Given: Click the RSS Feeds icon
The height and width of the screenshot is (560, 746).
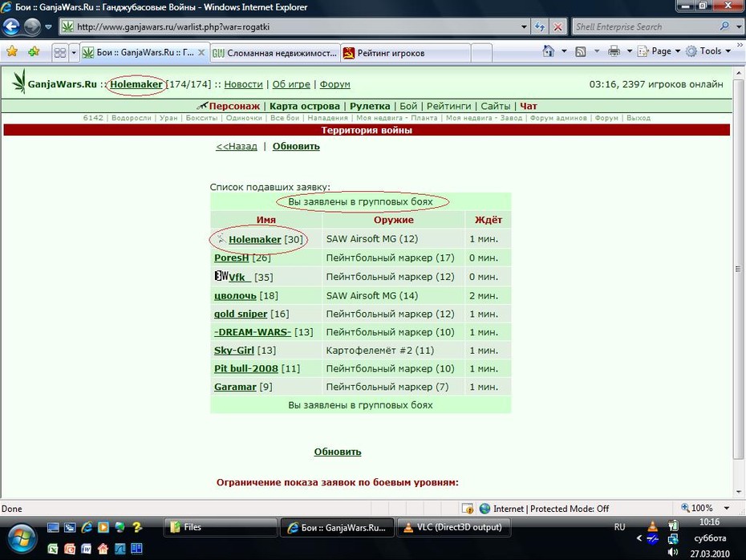Looking at the screenshot, I should point(581,51).
